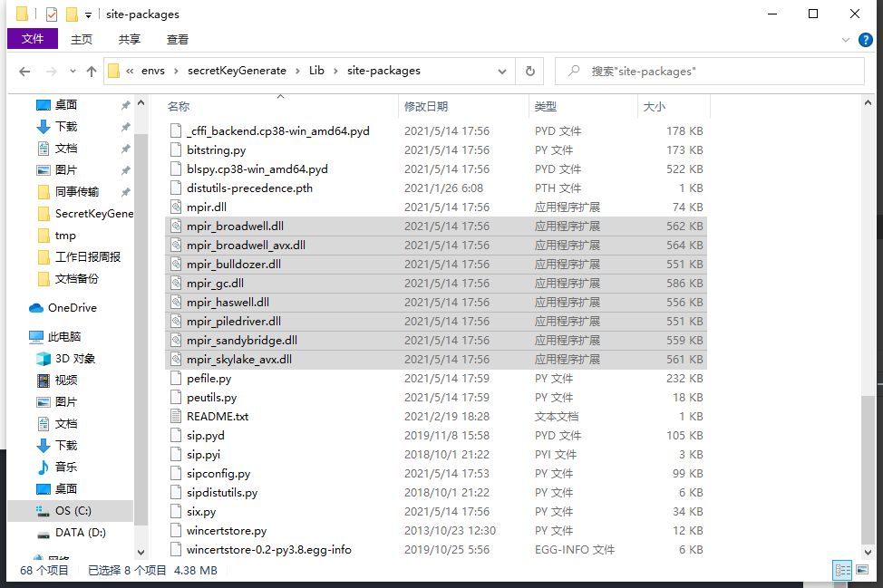Switch to large thumbnails view
This screenshot has width=883, height=588.
pos(862,571)
